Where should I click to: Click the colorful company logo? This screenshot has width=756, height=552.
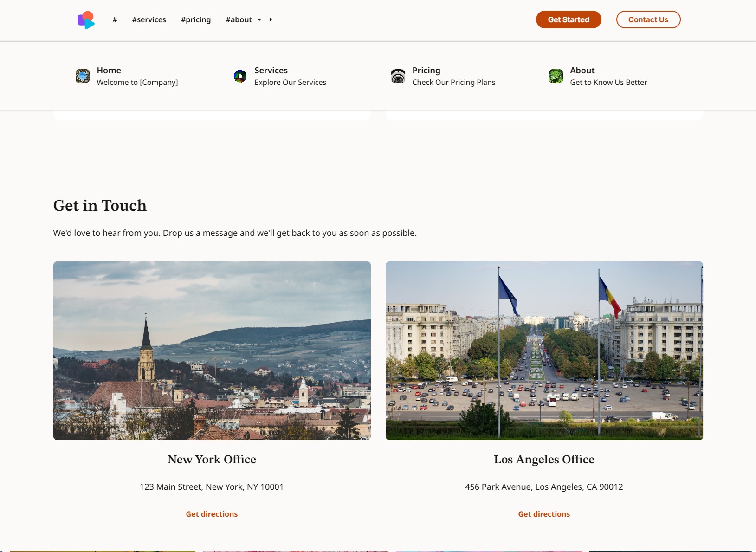[x=86, y=20]
